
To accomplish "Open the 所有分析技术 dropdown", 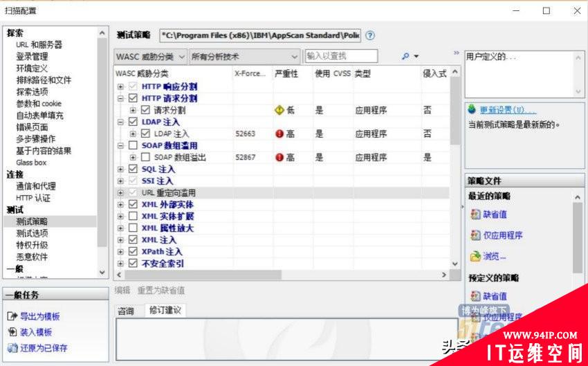I will pyautogui.click(x=244, y=57).
